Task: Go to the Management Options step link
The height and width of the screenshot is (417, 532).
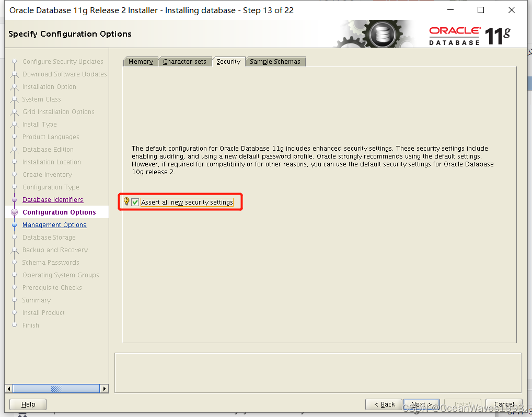Action: click(x=54, y=225)
